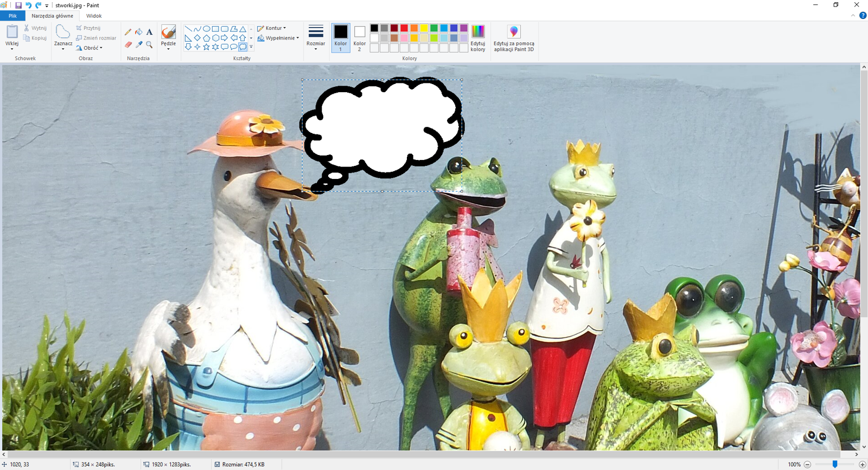Viewport: 868px width, 470px height.
Task: Click Zmień rozmiar resize button
Action: click(x=96, y=38)
